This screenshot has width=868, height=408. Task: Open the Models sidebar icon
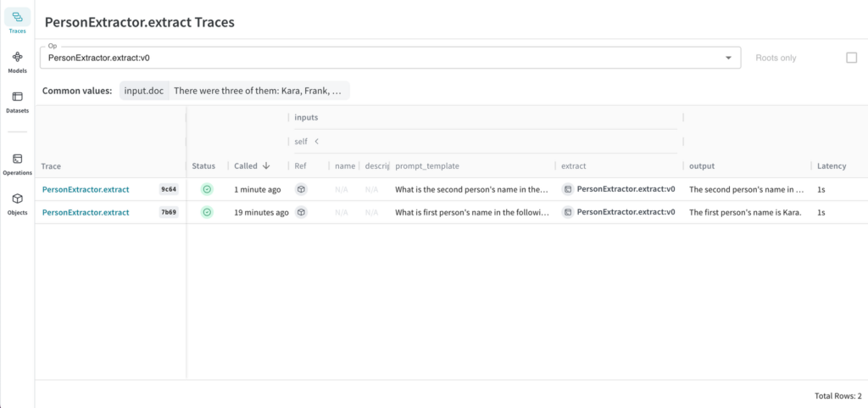[17, 59]
